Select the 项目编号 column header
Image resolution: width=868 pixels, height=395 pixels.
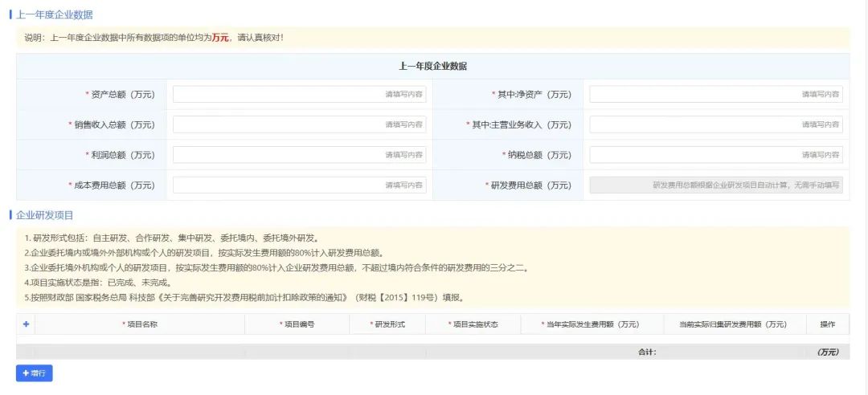[297, 324]
